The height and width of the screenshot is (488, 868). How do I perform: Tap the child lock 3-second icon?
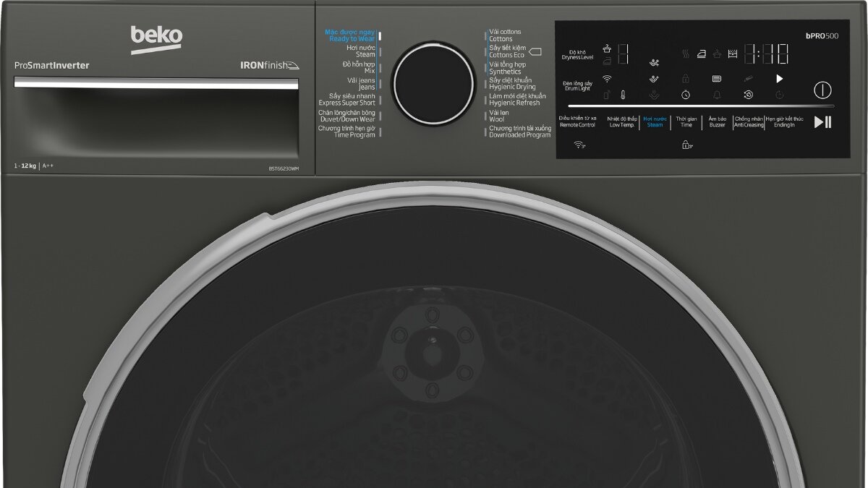(x=686, y=145)
